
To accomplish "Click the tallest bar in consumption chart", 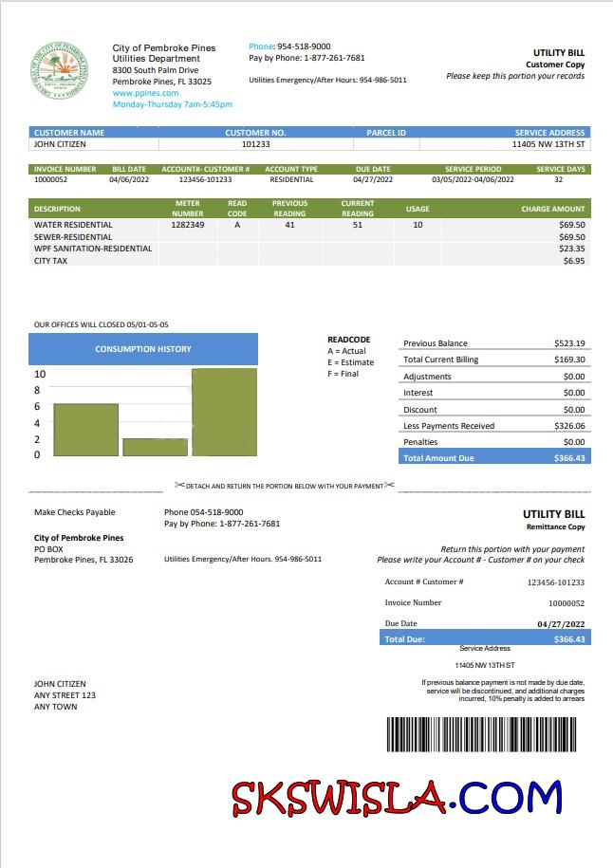I will (x=224, y=413).
